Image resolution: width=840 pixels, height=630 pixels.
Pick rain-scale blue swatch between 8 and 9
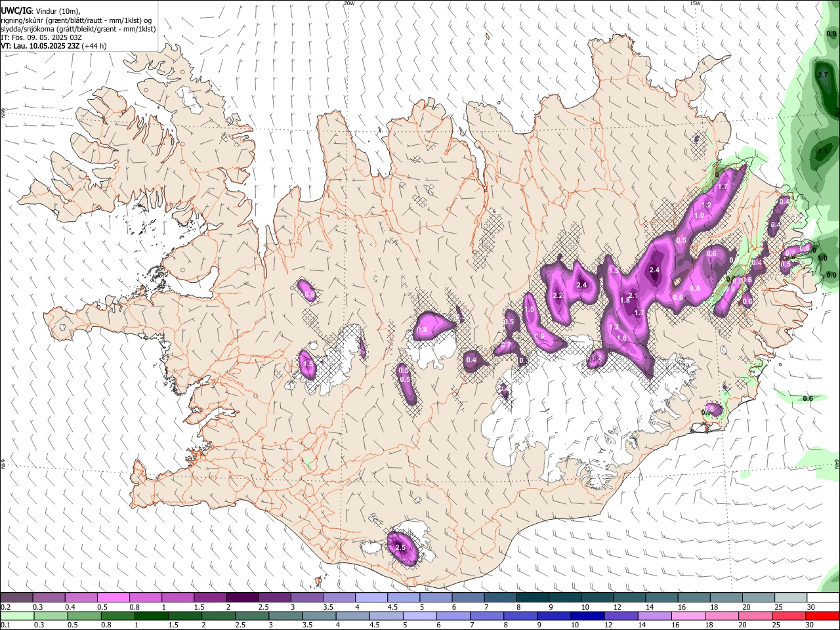(x=520, y=616)
